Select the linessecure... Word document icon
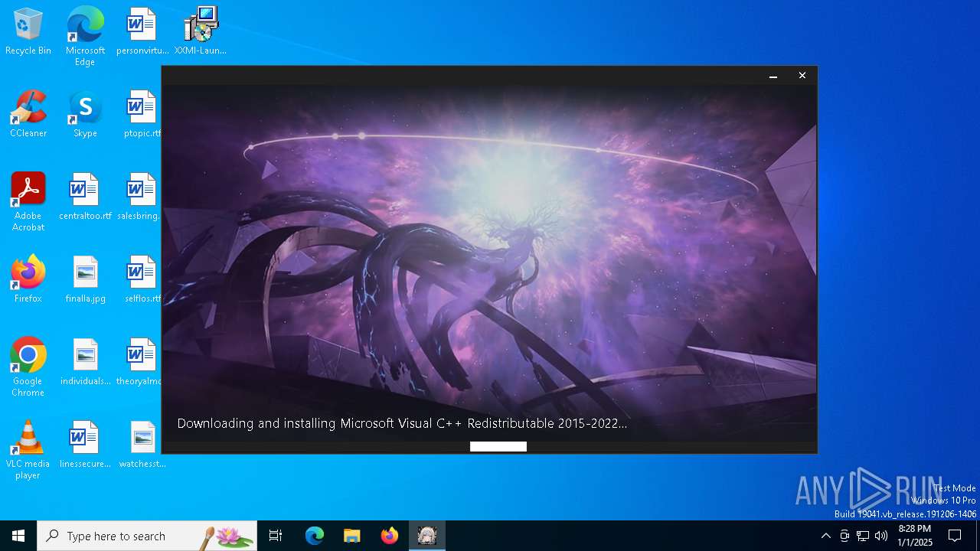 (85, 445)
